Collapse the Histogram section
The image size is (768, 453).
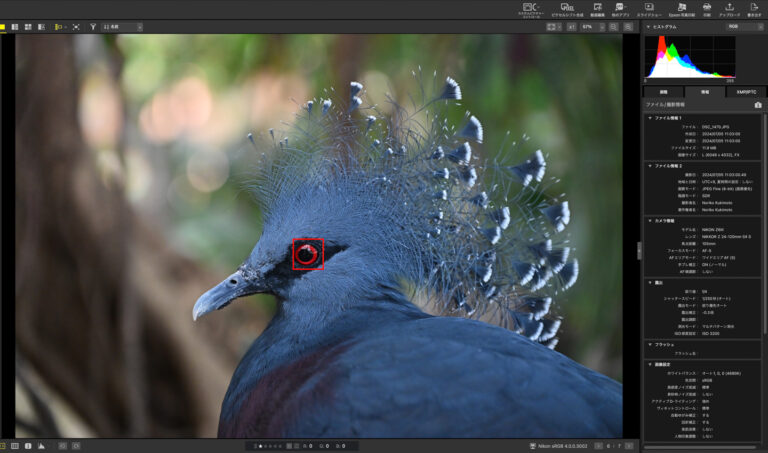[650, 27]
